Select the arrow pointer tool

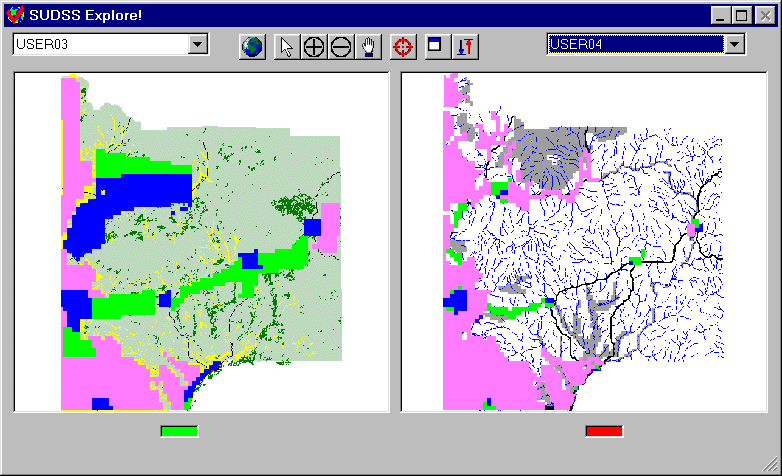(x=287, y=47)
